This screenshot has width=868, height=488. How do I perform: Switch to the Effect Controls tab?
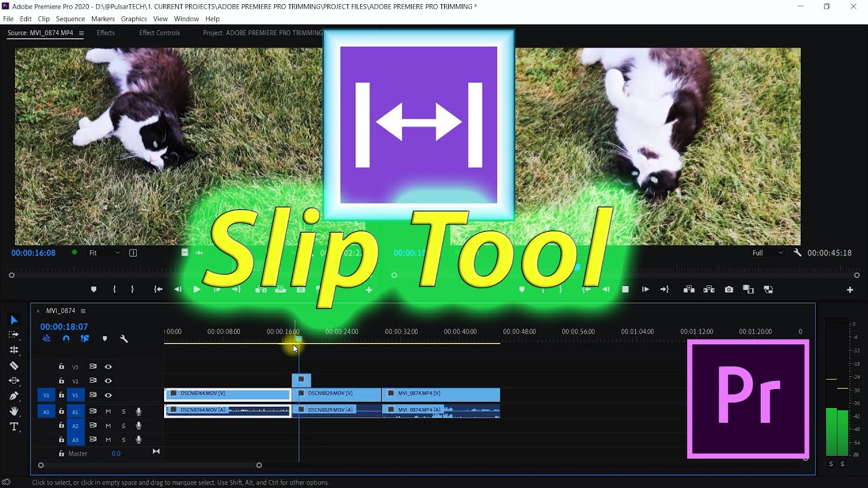(x=159, y=33)
